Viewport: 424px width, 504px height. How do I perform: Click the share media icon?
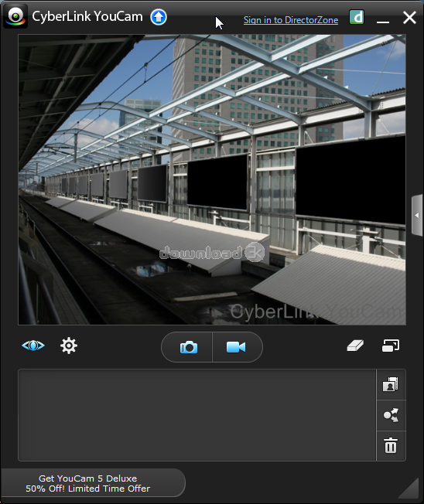[391, 415]
